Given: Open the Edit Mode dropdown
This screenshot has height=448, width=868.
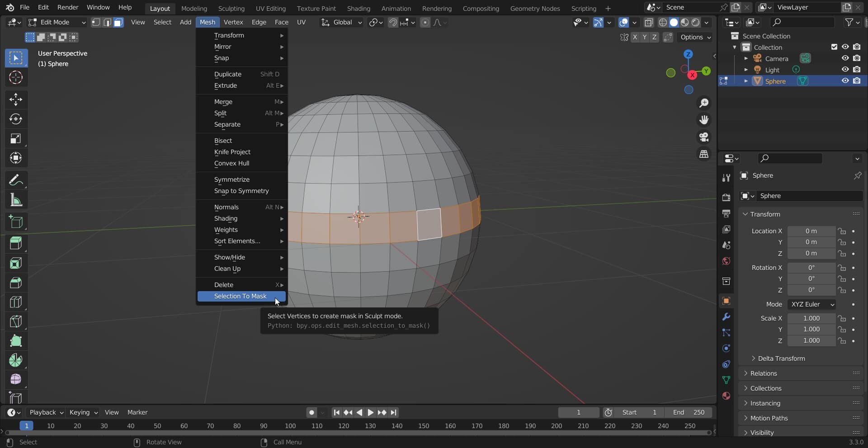Looking at the screenshot, I should click(57, 23).
